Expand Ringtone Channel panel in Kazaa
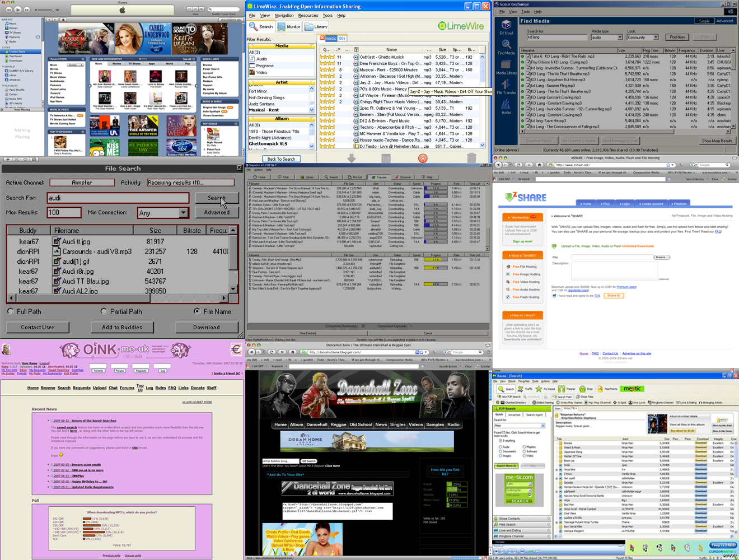Screen dimensions: 739x560 [x=522, y=536]
